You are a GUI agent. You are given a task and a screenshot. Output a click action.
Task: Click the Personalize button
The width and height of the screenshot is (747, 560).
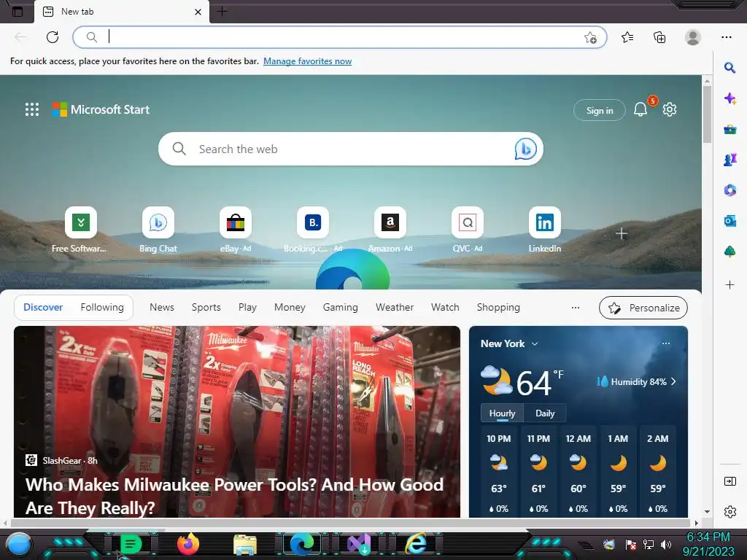click(643, 308)
